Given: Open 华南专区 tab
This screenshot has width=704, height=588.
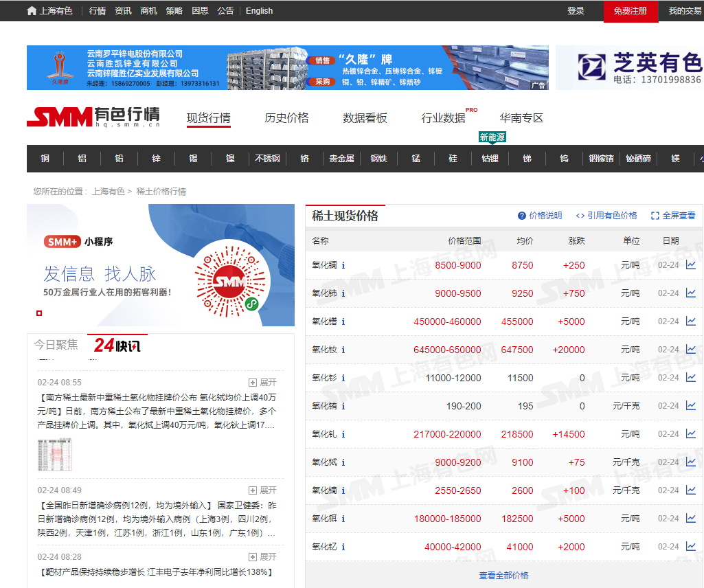Looking at the screenshot, I should pos(521,118).
